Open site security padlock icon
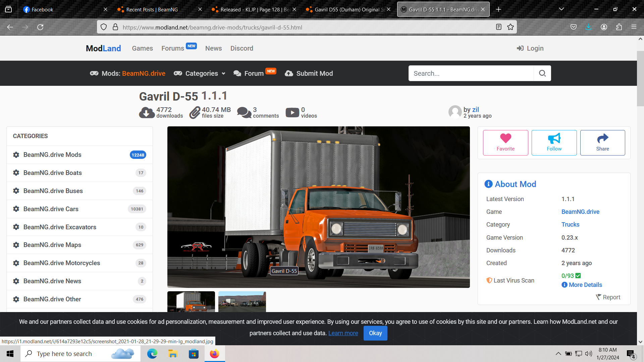 click(x=115, y=27)
